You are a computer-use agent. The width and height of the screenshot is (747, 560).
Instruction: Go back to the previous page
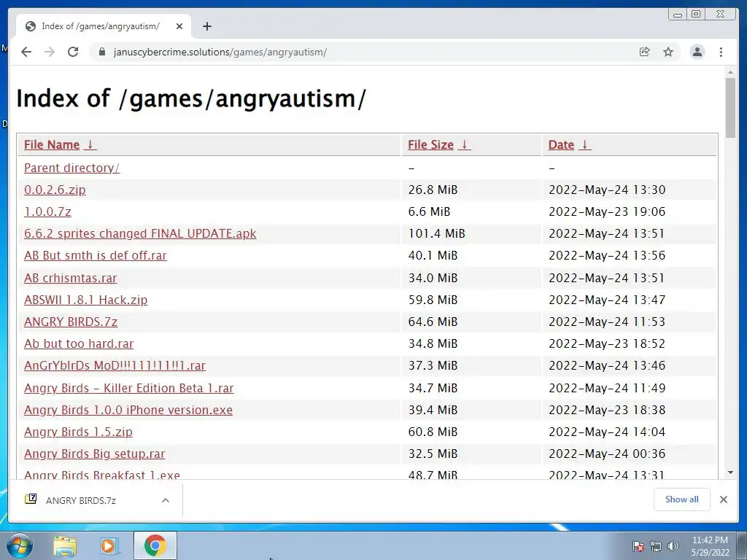[26, 52]
